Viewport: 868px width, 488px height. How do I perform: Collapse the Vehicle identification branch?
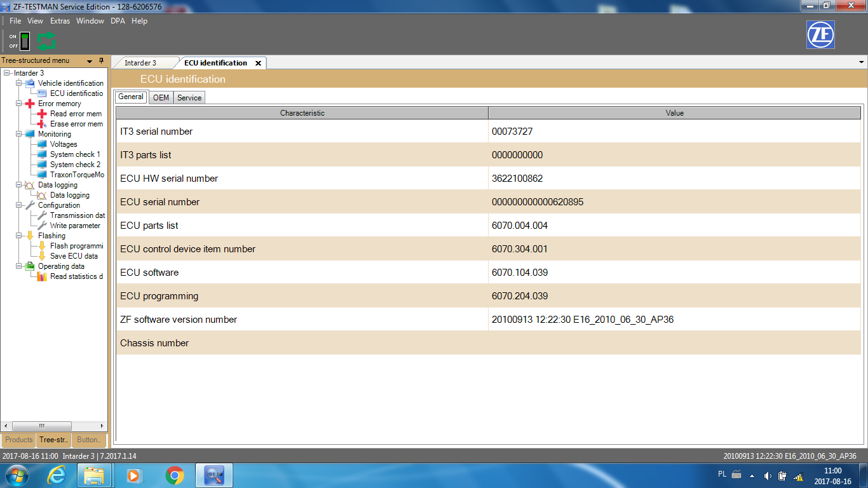19,83
